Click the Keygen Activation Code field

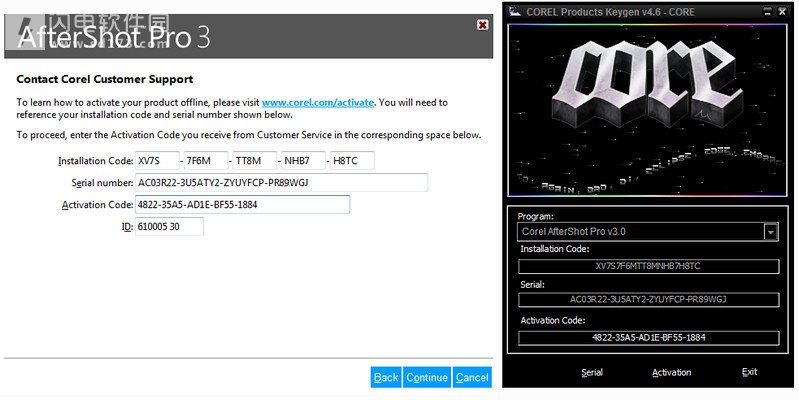pos(648,337)
